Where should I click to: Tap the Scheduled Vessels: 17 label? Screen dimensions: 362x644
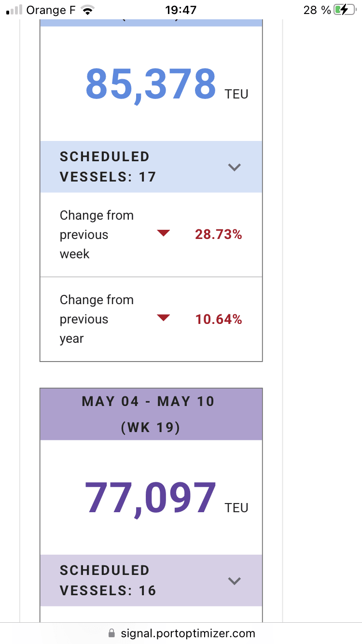click(x=108, y=167)
